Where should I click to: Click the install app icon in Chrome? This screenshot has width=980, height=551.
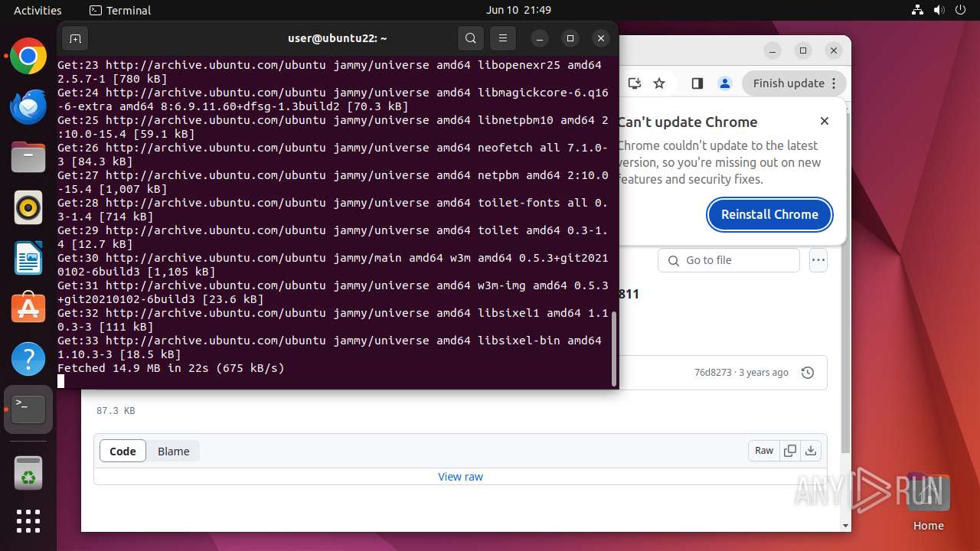click(633, 83)
